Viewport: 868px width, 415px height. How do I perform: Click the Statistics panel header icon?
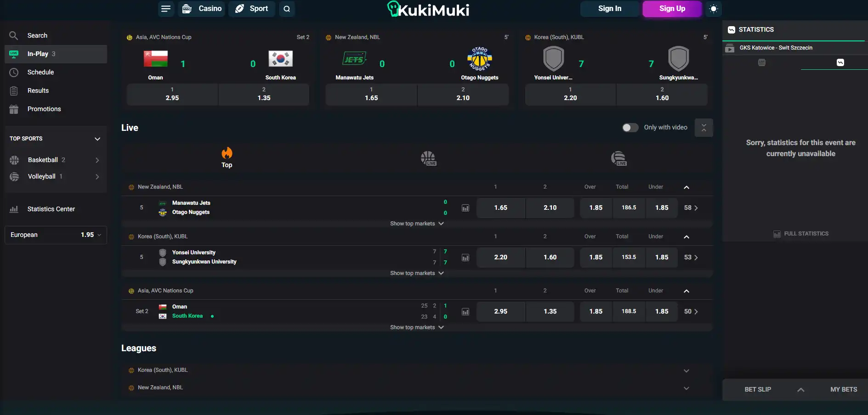(x=732, y=30)
